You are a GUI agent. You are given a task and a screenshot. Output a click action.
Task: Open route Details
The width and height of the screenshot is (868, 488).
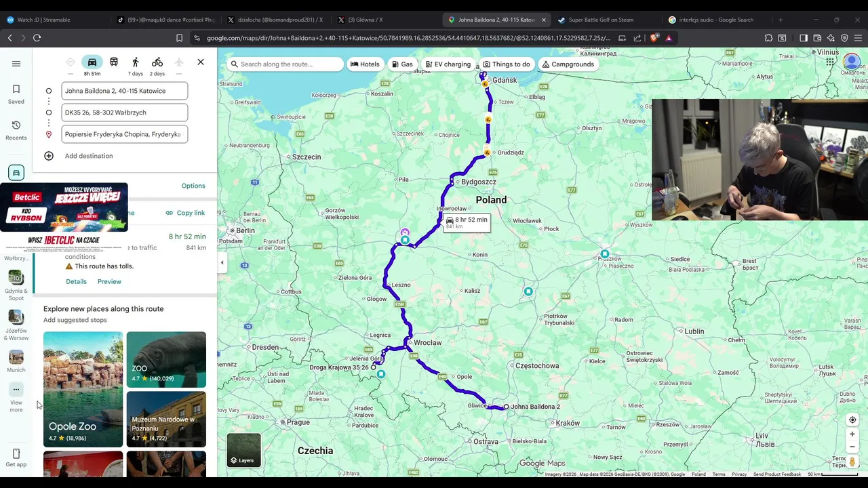click(76, 281)
